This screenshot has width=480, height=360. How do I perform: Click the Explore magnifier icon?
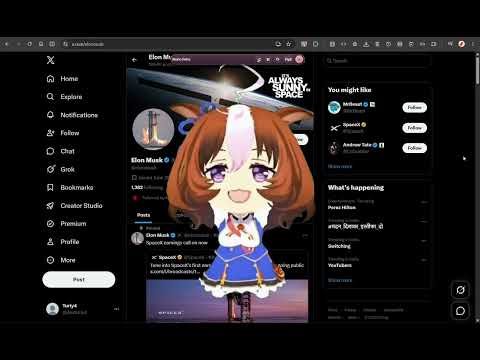tap(50, 97)
